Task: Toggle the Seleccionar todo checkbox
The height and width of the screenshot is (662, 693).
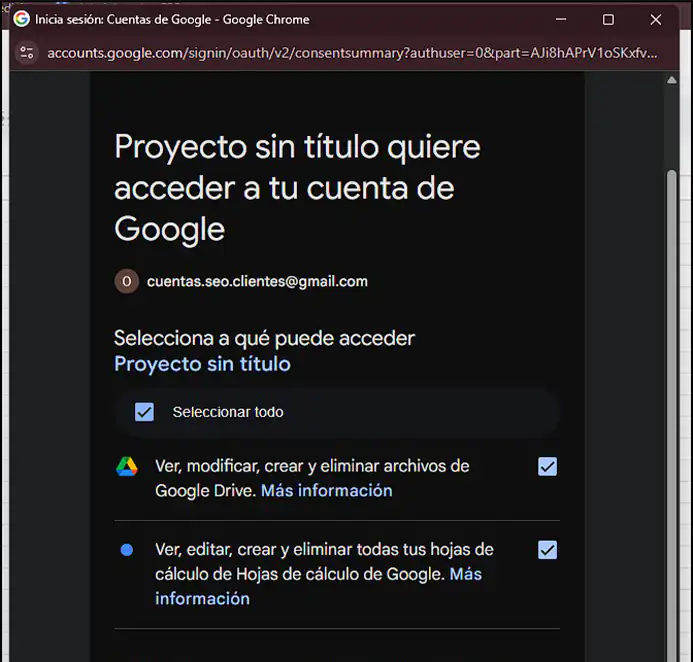Action: coord(145,412)
